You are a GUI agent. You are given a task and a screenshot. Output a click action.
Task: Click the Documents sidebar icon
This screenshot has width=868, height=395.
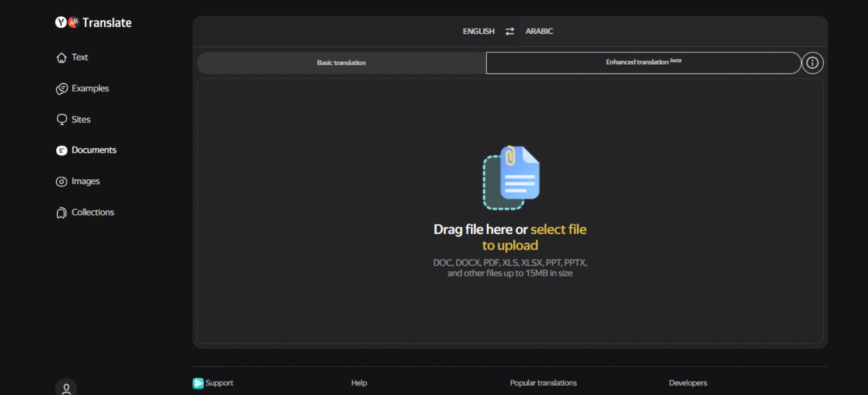pos(61,151)
